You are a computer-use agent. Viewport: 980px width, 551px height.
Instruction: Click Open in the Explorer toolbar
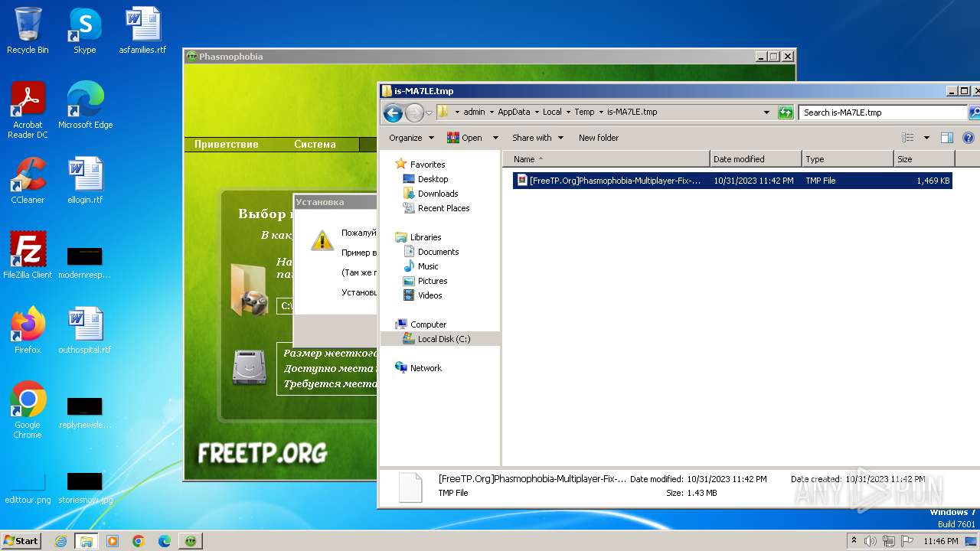coord(465,138)
